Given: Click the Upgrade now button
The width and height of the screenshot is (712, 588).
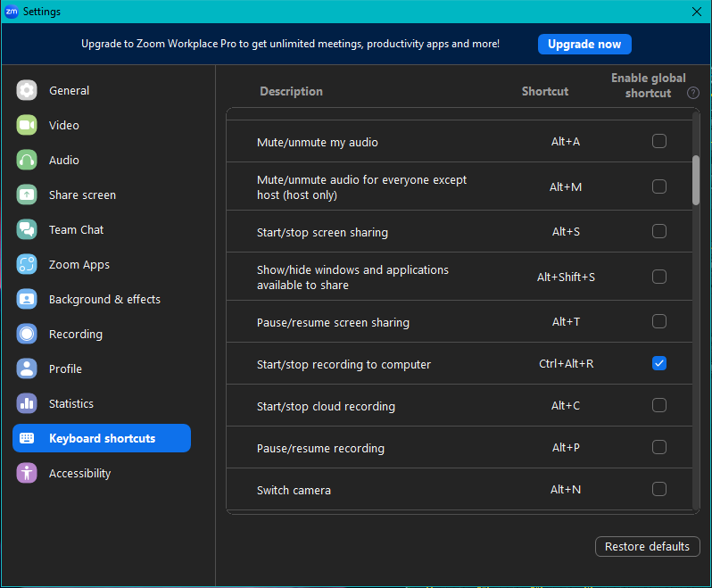Looking at the screenshot, I should point(584,44).
